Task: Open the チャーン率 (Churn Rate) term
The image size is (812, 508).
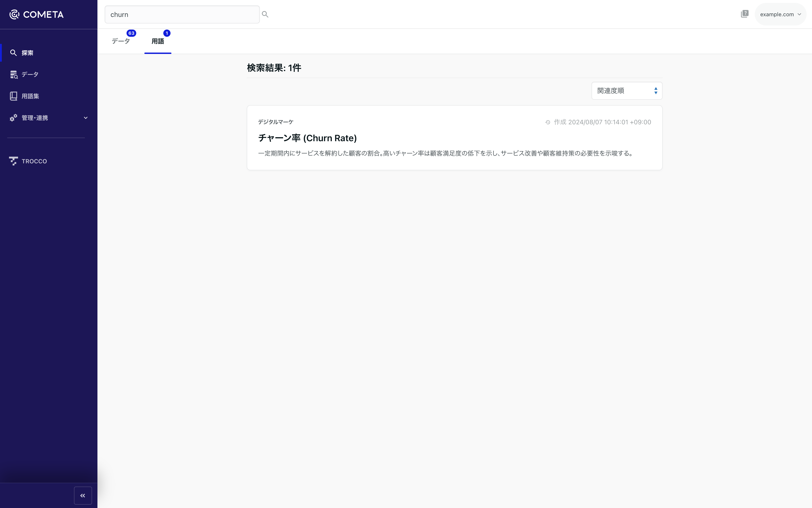Action: (307, 138)
